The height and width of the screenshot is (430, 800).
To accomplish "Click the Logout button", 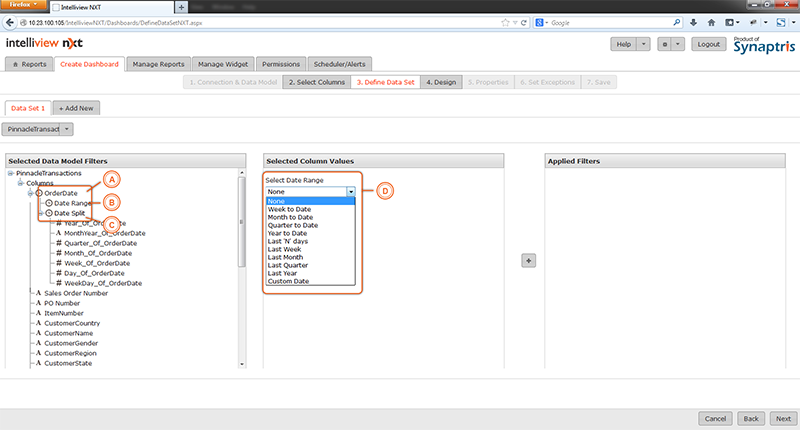I will pyautogui.click(x=709, y=44).
